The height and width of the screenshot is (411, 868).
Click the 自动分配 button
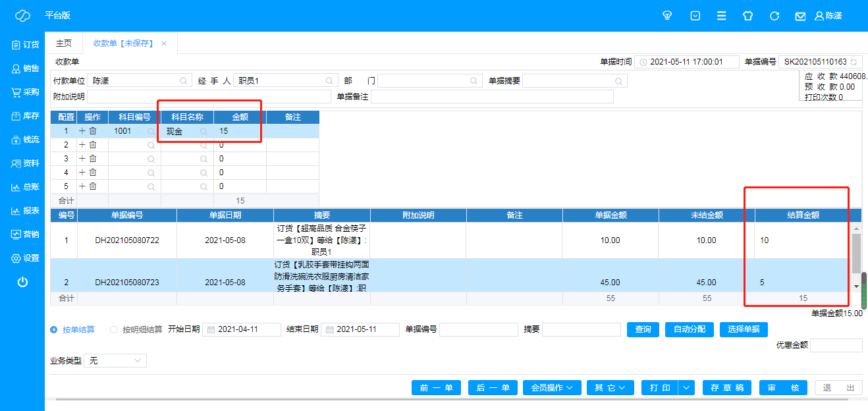690,329
